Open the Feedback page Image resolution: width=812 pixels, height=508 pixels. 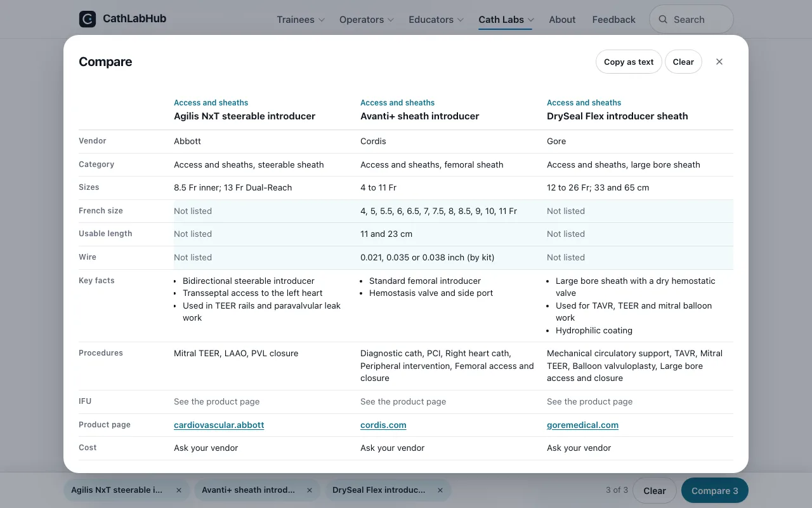(613, 20)
